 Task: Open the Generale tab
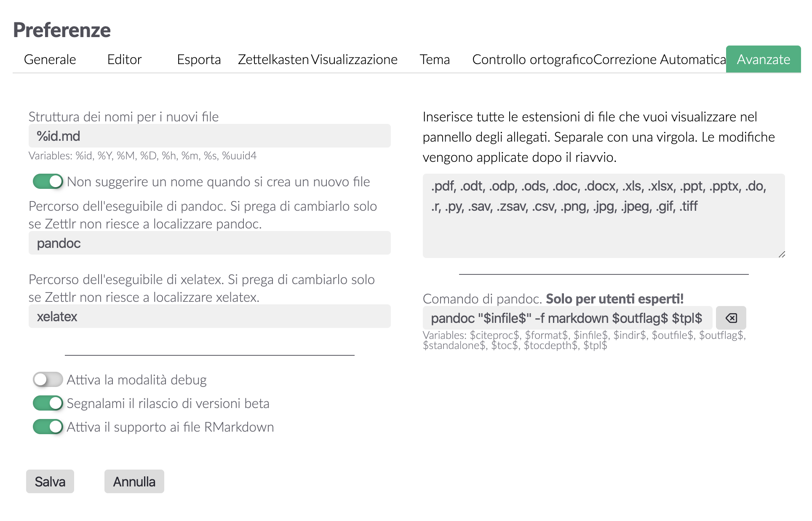50,59
